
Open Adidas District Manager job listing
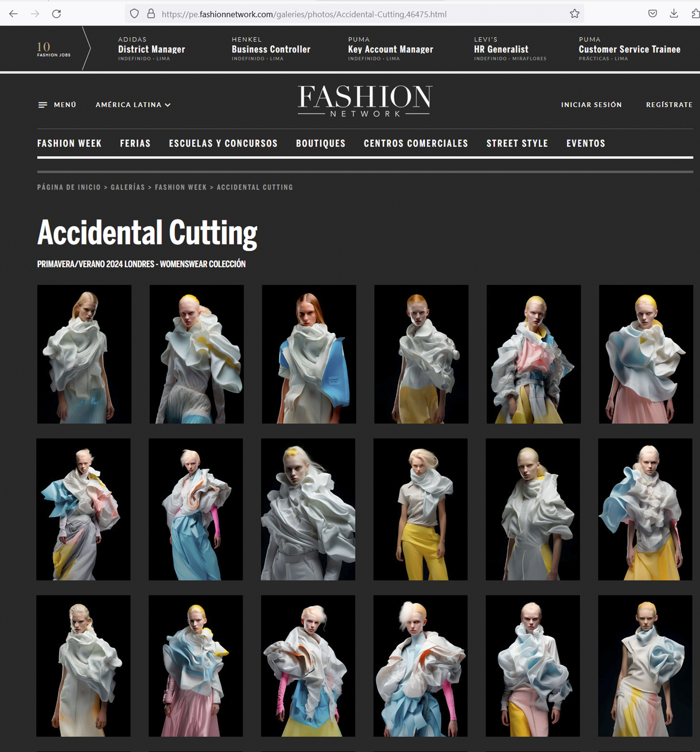click(x=152, y=49)
